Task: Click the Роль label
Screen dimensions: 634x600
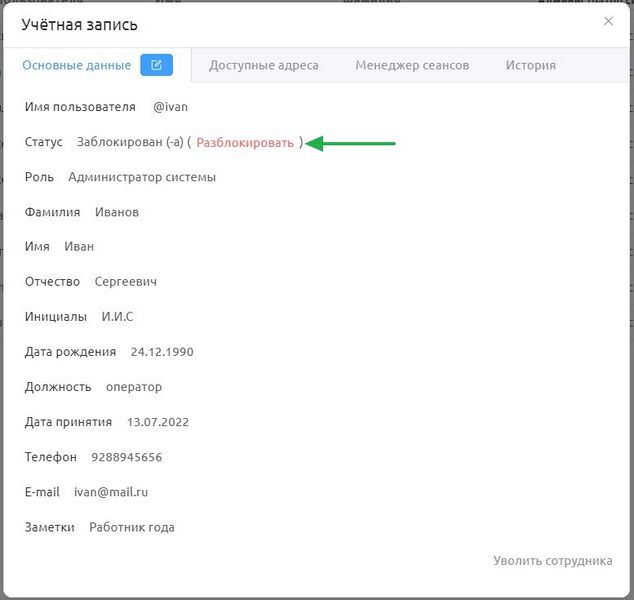Action: tap(39, 177)
